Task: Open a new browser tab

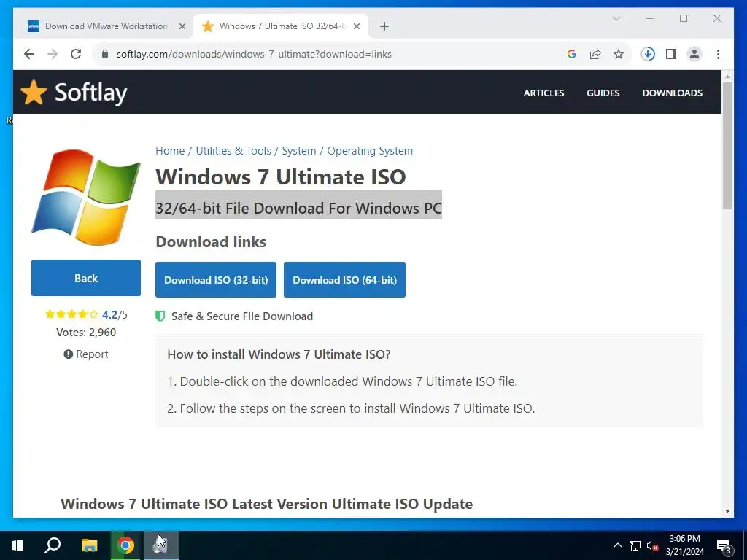Action: click(x=384, y=27)
